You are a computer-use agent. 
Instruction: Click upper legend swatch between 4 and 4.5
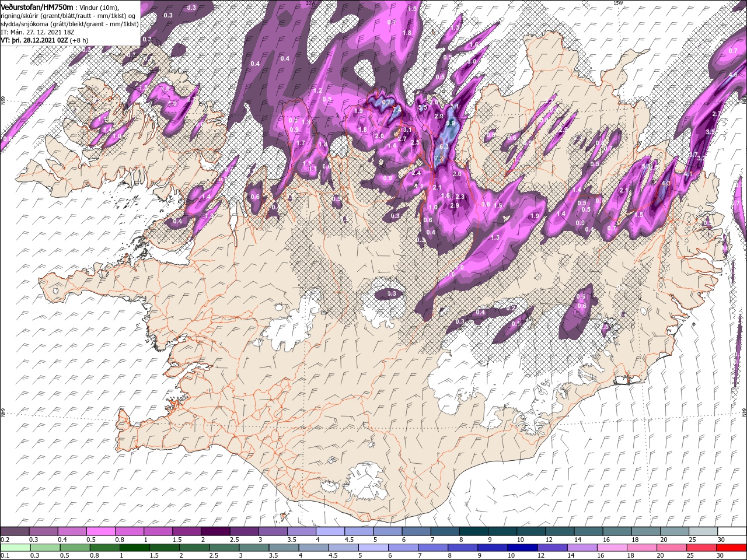click(330, 531)
